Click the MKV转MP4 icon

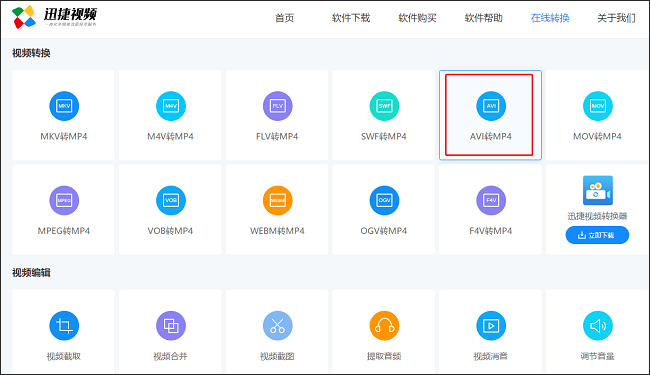[x=64, y=106]
